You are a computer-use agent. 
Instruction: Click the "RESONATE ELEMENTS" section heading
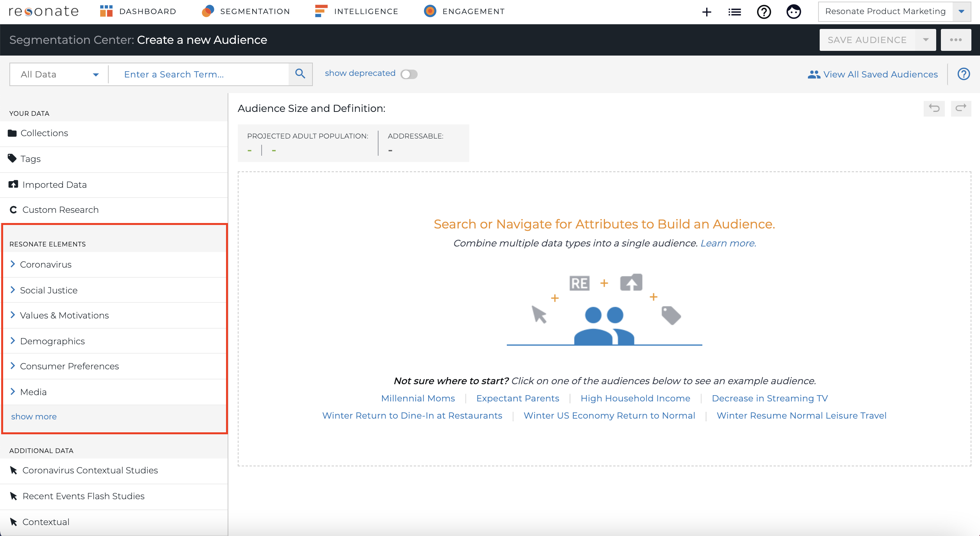(48, 244)
